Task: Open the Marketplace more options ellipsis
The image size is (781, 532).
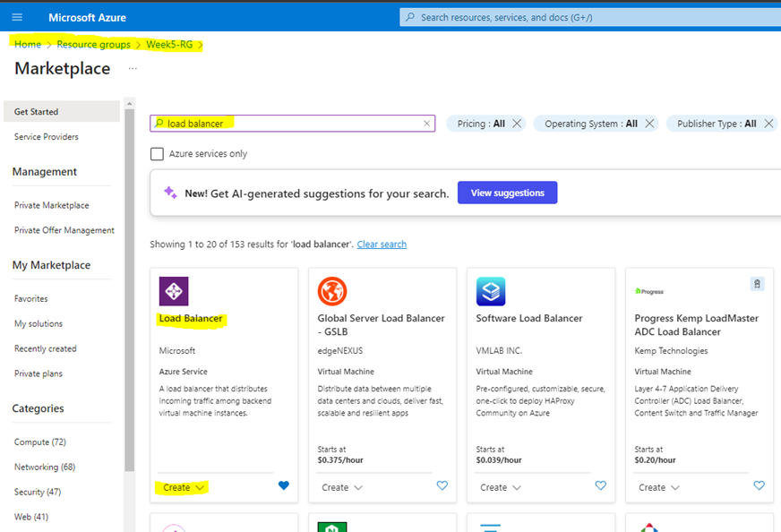Action: click(x=133, y=69)
